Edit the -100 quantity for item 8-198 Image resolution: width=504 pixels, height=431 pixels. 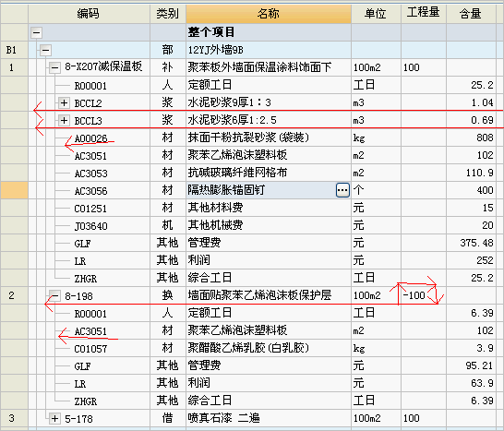point(424,295)
